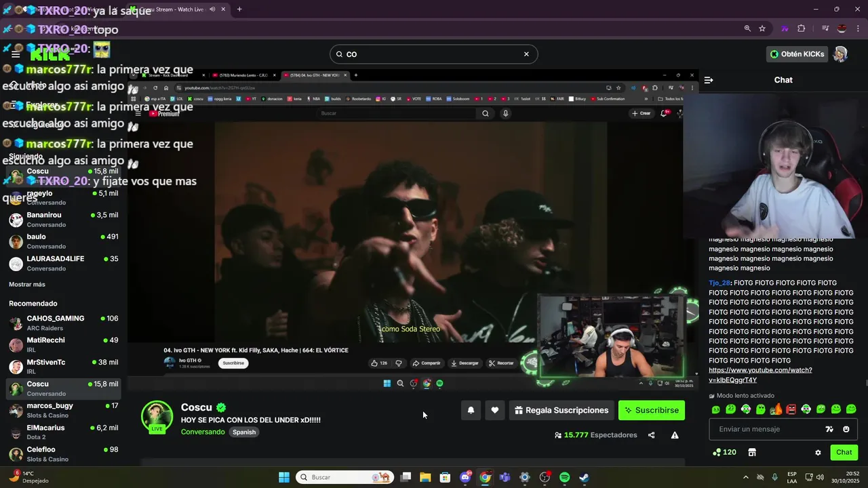This screenshot has height=488, width=868.
Task: Insert the red angry face emote
Action: click(791, 409)
